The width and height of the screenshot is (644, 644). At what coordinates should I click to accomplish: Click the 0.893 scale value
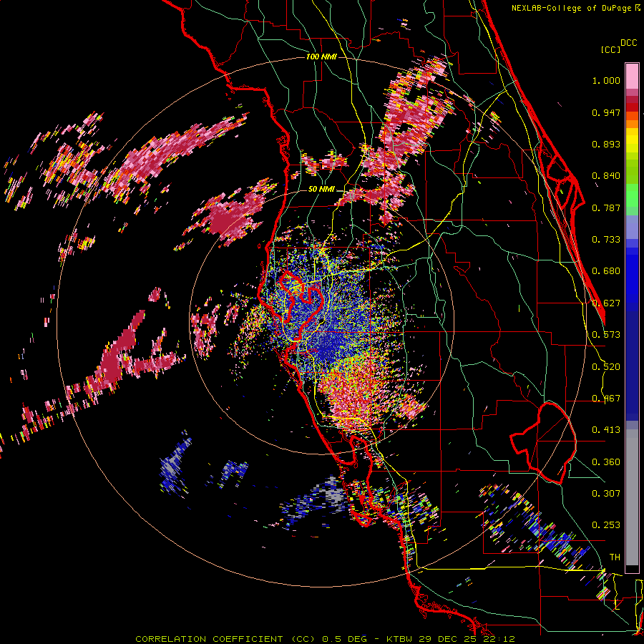click(606, 144)
